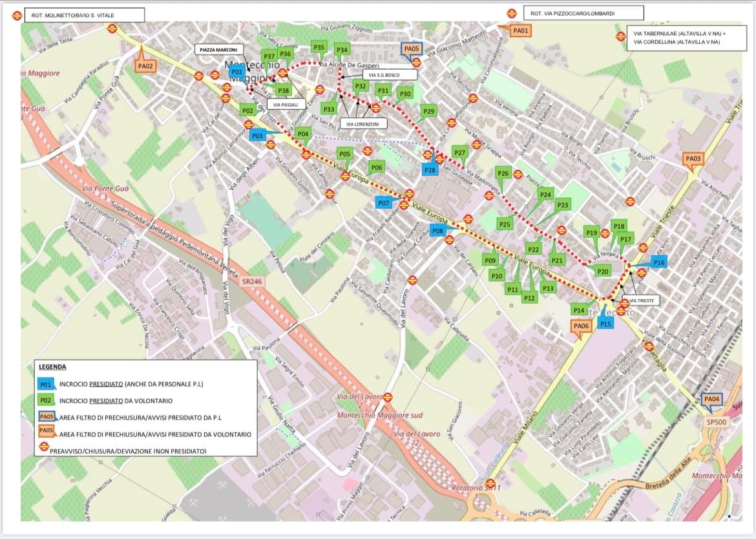Select the green P26 marker
Image resolution: width=756 pixels, height=539 pixels.
(503, 173)
